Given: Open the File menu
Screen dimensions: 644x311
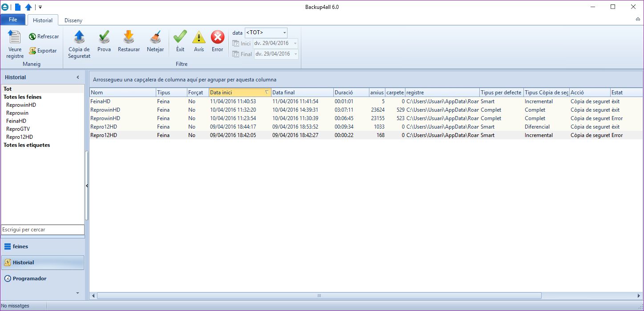Looking at the screenshot, I should click(x=13, y=20).
